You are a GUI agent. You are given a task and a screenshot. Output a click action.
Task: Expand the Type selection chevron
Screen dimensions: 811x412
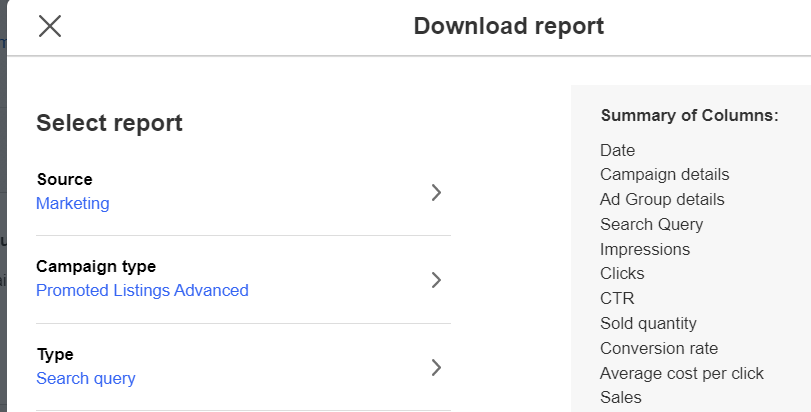click(x=436, y=367)
